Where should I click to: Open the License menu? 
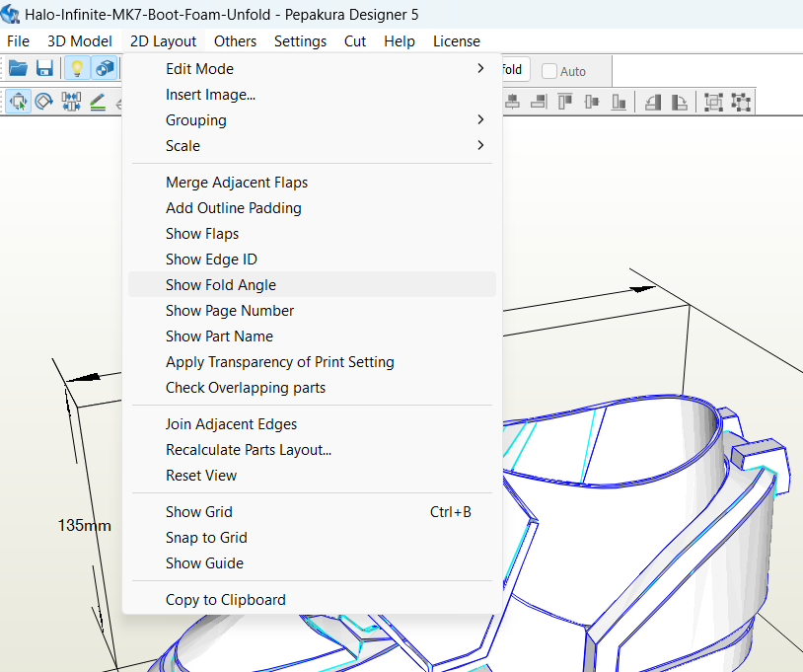click(x=457, y=41)
